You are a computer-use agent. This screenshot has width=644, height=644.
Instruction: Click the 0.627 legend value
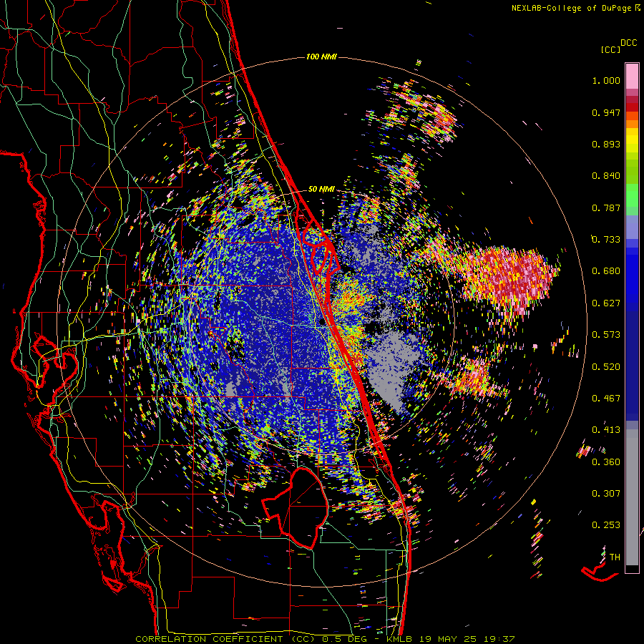pos(606,303)
